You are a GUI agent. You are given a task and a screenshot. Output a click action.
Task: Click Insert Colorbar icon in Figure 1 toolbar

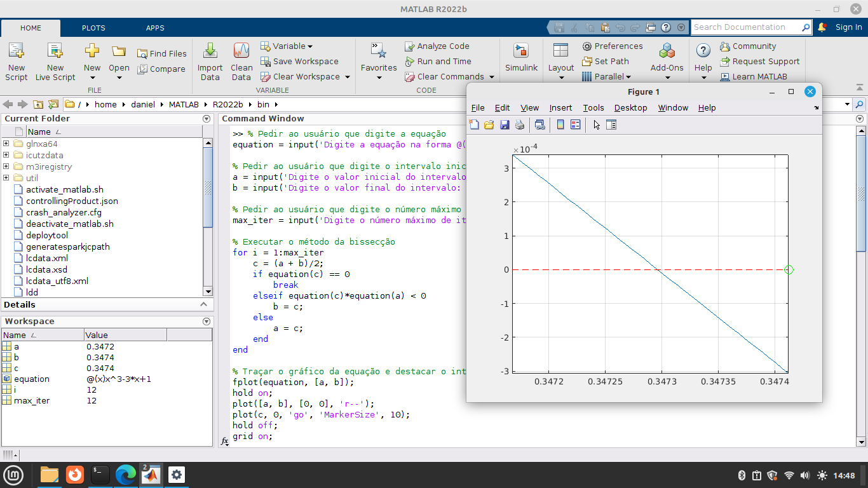[x=560, y=125]
